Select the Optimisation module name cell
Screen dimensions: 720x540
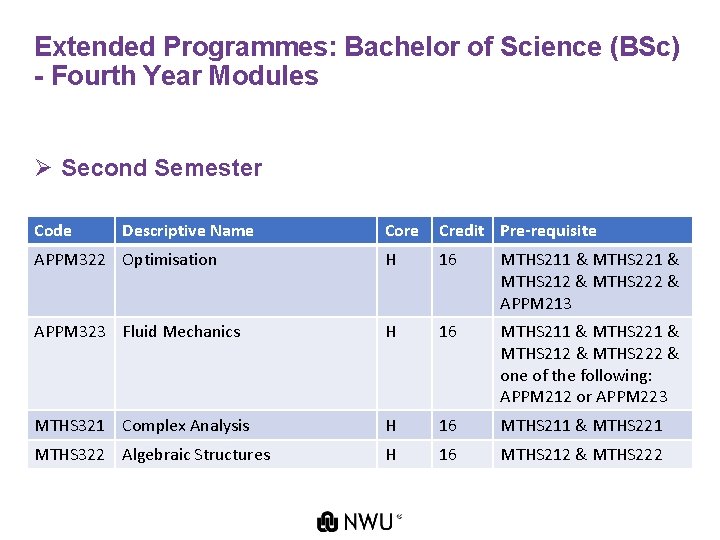tap(246, 281)
